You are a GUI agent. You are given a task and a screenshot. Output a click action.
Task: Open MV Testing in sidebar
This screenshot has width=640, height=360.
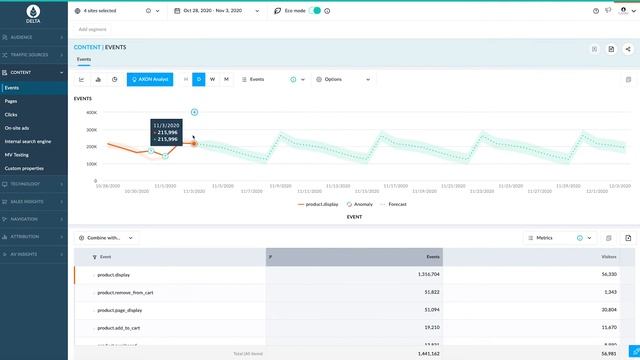click(x=34, y=155)
